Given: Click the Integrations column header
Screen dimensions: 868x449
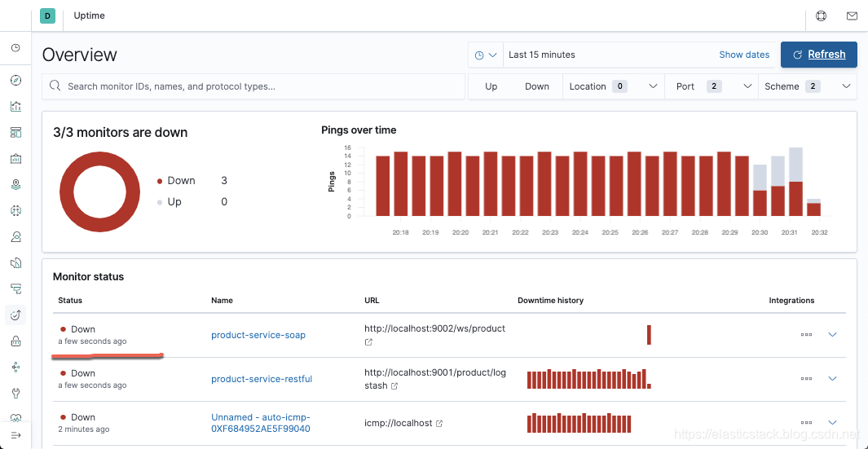Looking at the screenshot, I should [791, 300].
